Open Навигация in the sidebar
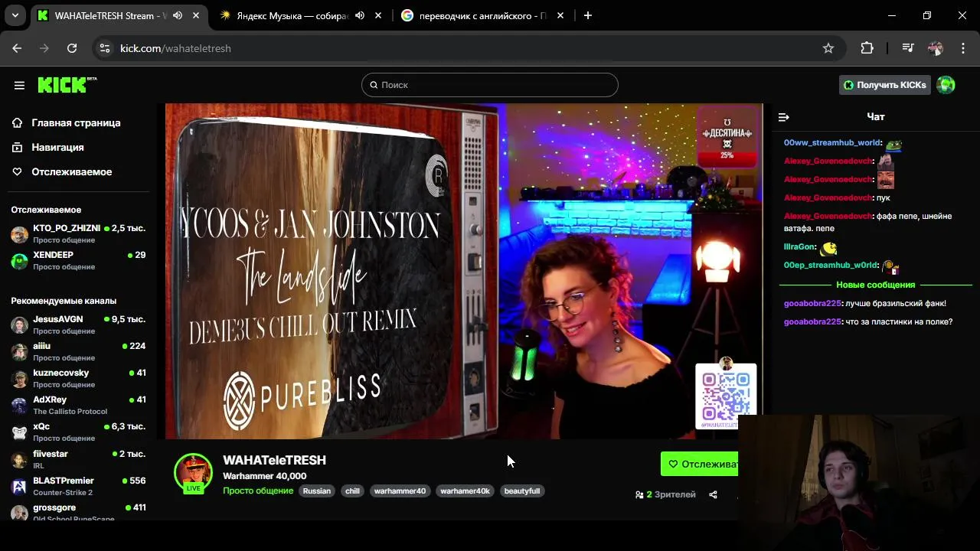This screenshot has width=980, height=551. pos(57,147)
